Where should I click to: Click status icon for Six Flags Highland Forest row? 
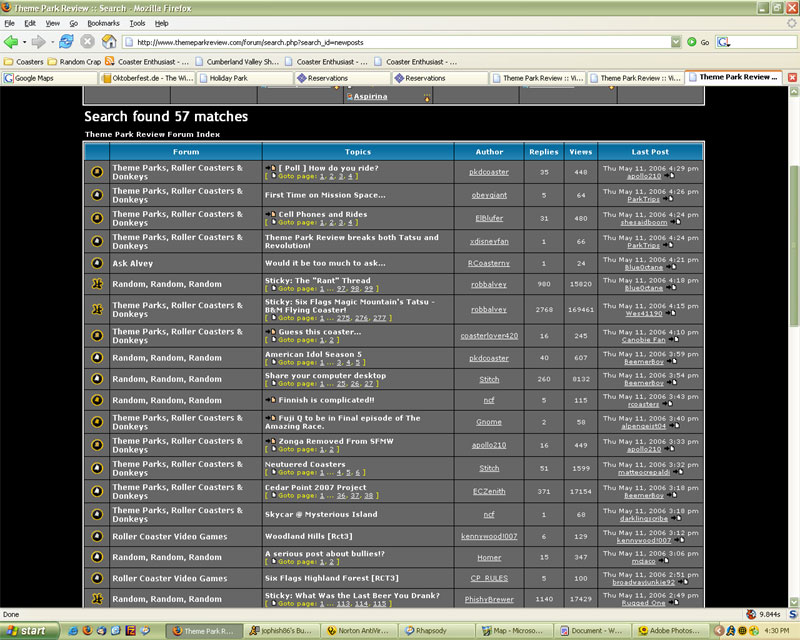(97, 578)
